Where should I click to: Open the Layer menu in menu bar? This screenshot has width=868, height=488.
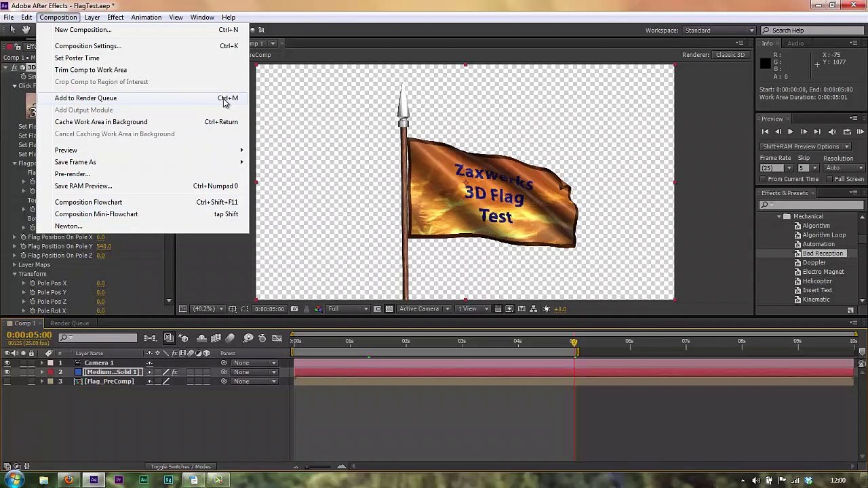coord(92,18)
